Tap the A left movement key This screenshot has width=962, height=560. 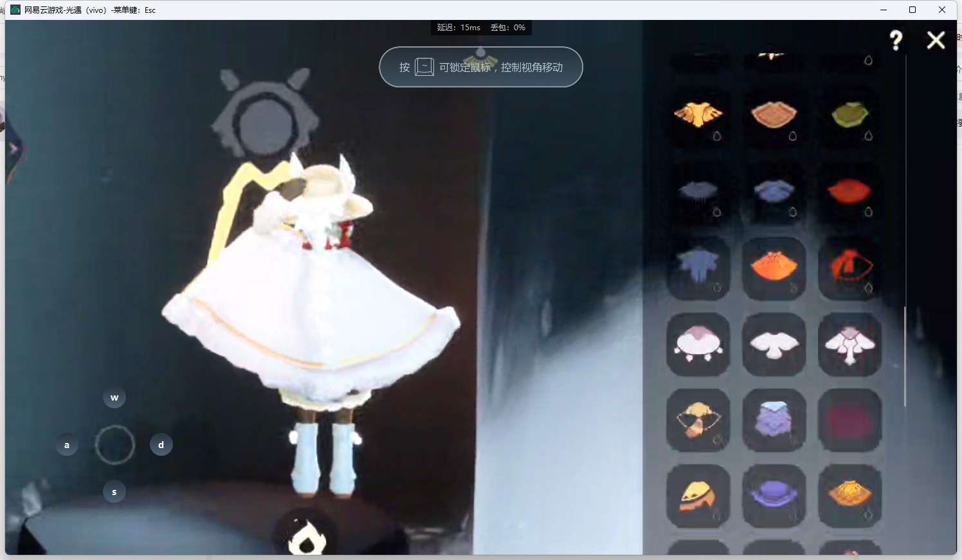(67, 445)
